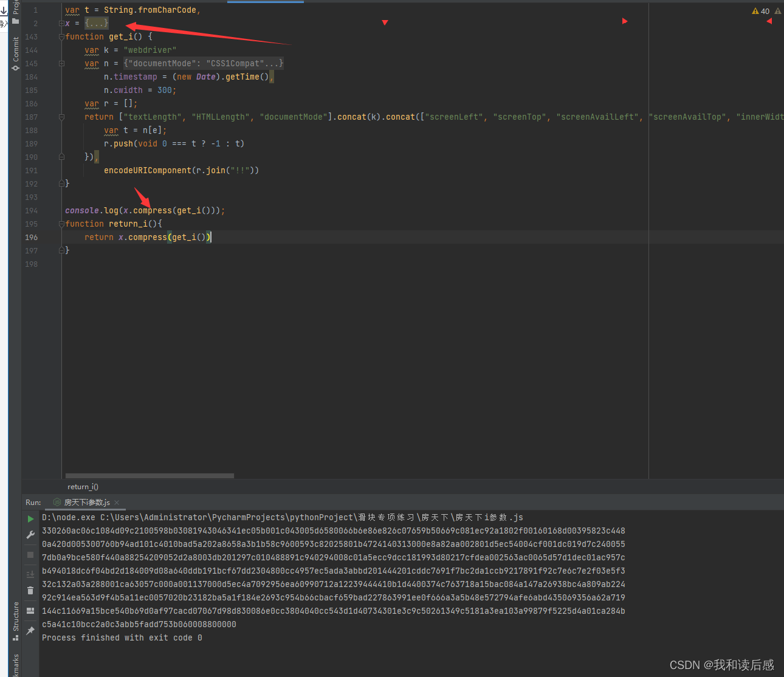784x677 pixels.
Task: Click line number 194 in gutter
Action: pyautogui.click(x=32, y=210)
